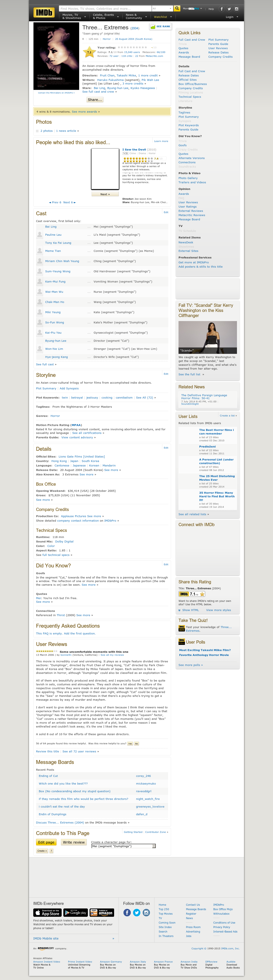Screen dimensions: 273x980
Task: Click the Scandal Kerry Washington photo
Action: [208, 337]
